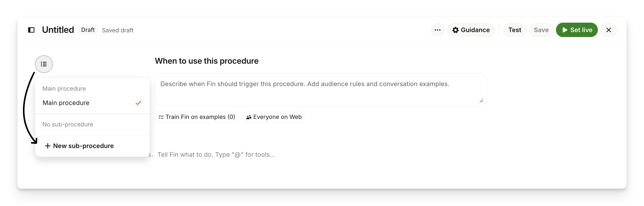The width and height of the screenshot is (644, 206).
Task: Open the Everyone on Web audience selector
Action: 274,117
